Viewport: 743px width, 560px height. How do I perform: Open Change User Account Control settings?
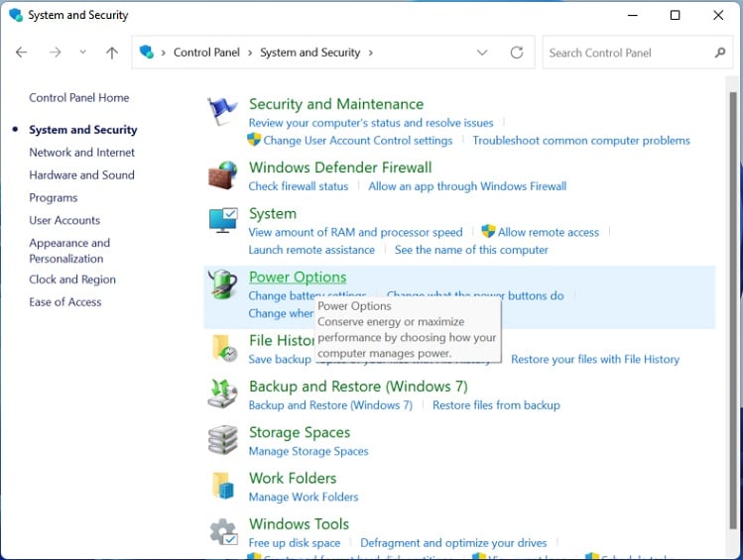[x=358, y=141]
